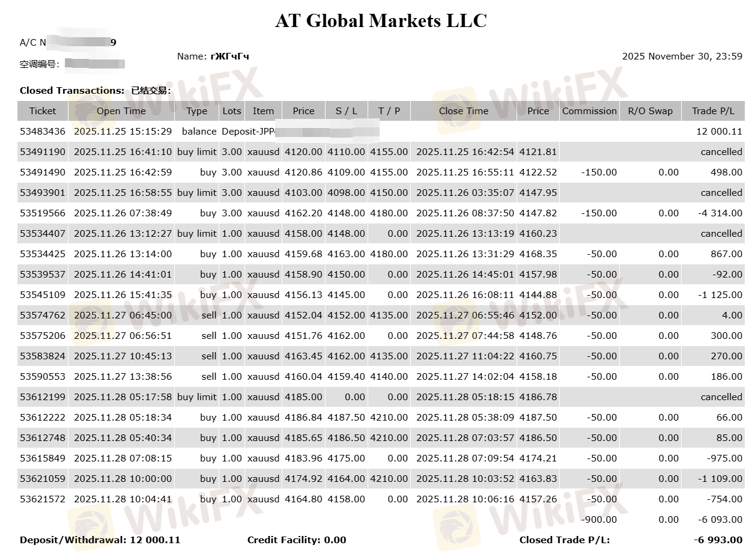Click profit value 498.00
Image resolution: width=752 pixels, height=560 pixels.
coord(727,172)
